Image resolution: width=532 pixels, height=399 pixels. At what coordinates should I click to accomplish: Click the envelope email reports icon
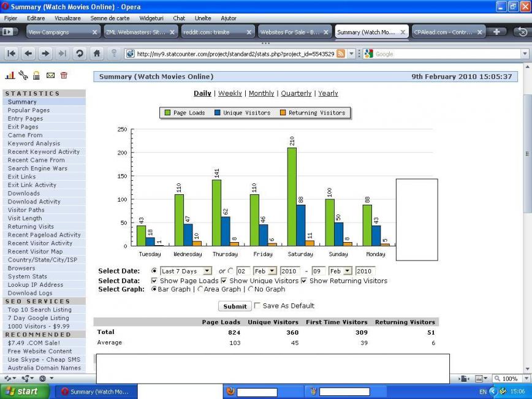[x=50, y=75]
